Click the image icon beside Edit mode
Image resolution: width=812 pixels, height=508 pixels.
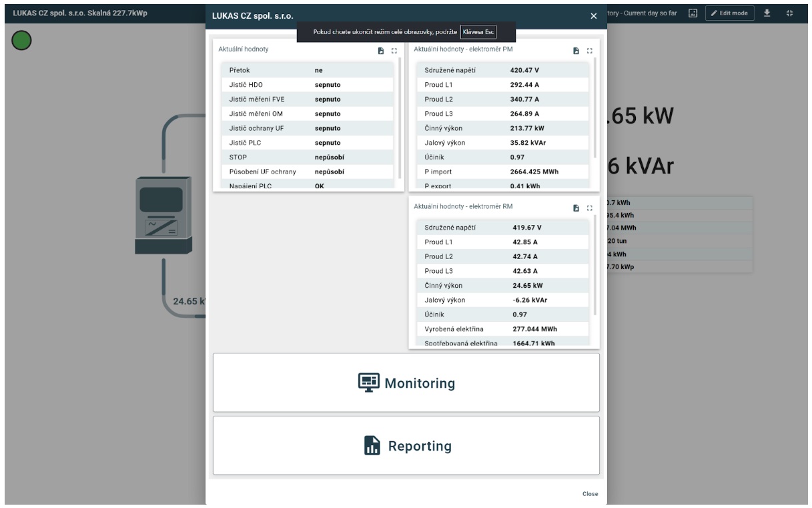693,13
